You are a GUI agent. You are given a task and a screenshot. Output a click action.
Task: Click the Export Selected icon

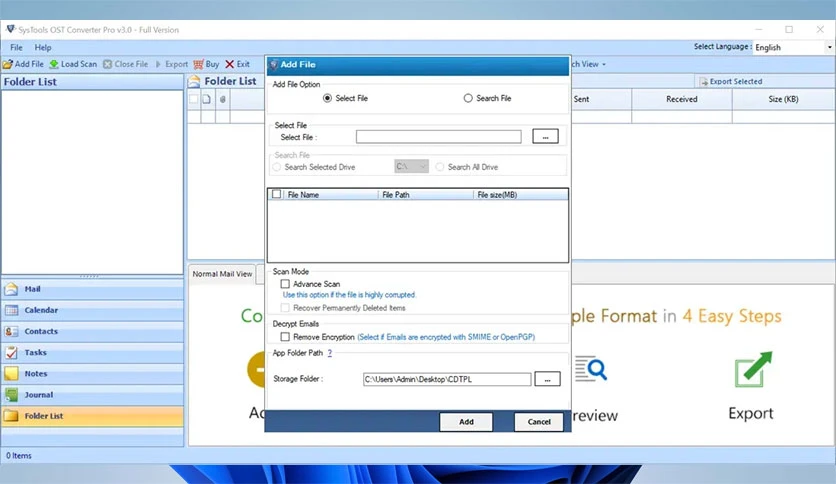pos(703,82)
